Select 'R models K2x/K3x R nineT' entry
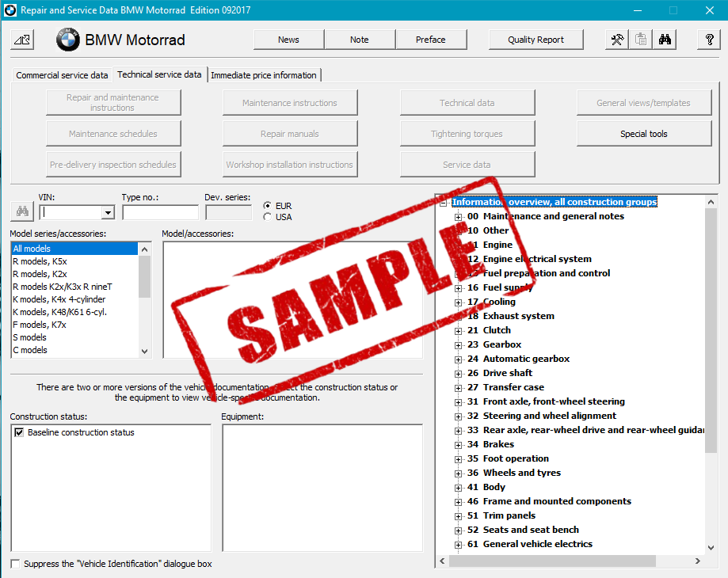The width and height of the screenshot is (728, 578). click(x=74, y=287)
